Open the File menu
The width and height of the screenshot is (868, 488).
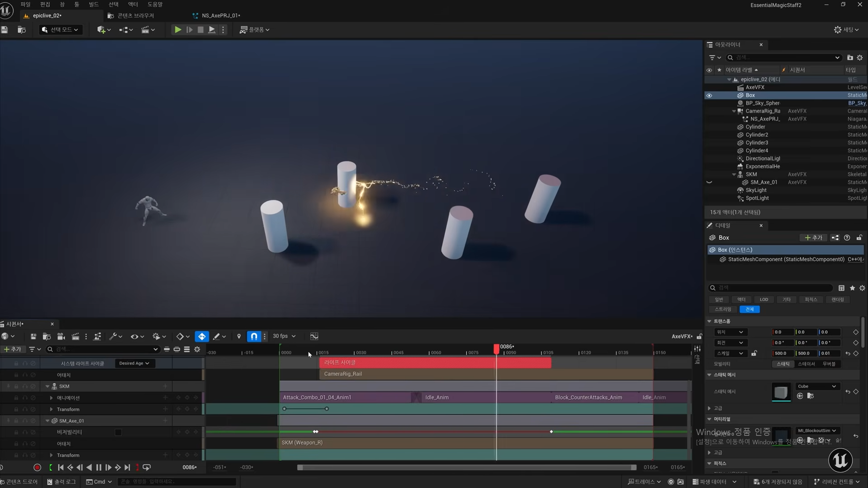click(x=25, y=4)
